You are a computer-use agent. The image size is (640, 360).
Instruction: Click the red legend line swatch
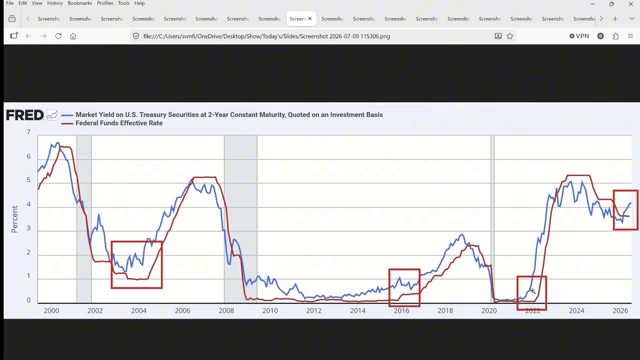tap(67, 123)
